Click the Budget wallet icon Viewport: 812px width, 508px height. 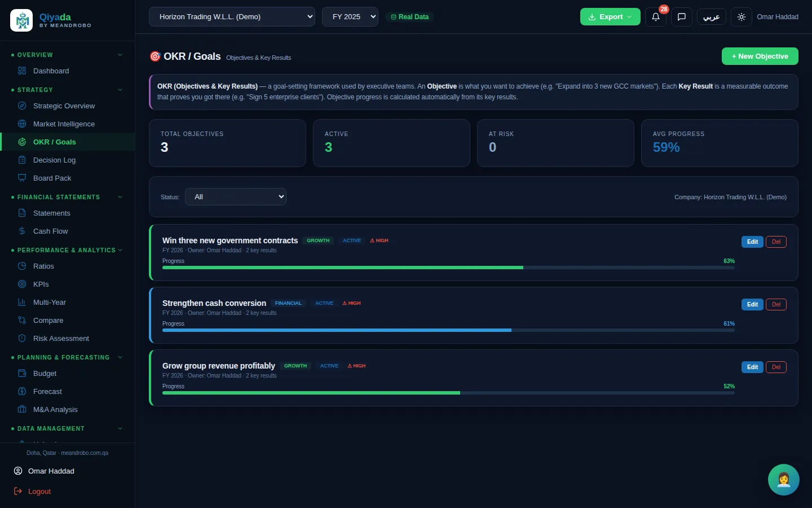(x=22, y=374)
